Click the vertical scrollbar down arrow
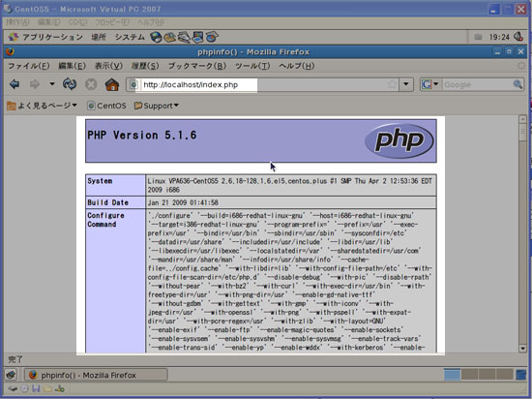This screenshot has height=399, width=532. click(522, 348)
